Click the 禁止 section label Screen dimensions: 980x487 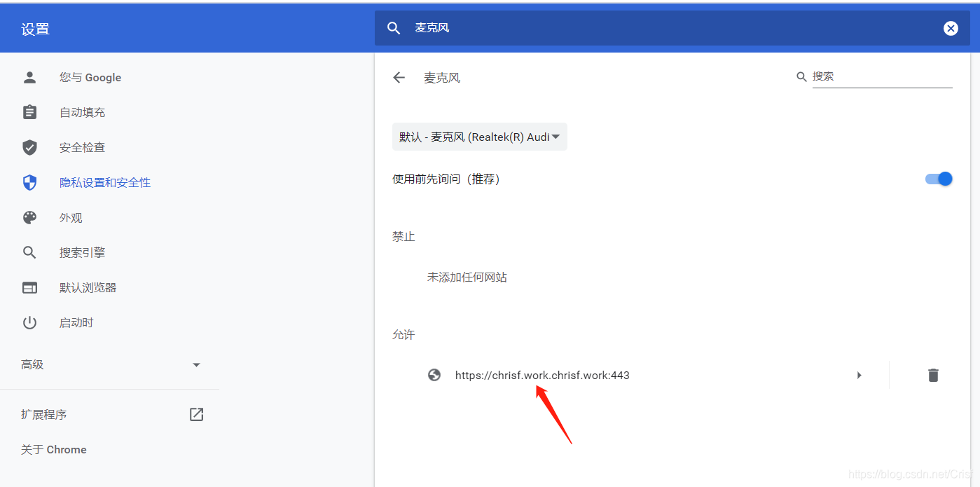(x=403, y=237)
